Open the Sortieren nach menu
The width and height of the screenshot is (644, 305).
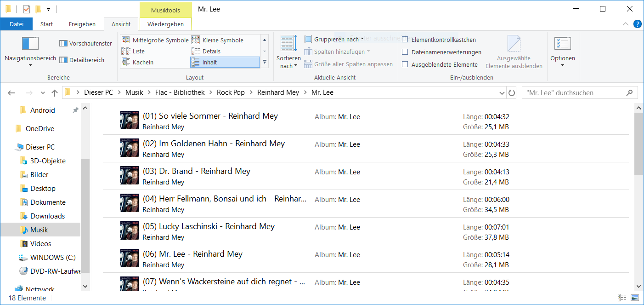[x=288, y=52]
